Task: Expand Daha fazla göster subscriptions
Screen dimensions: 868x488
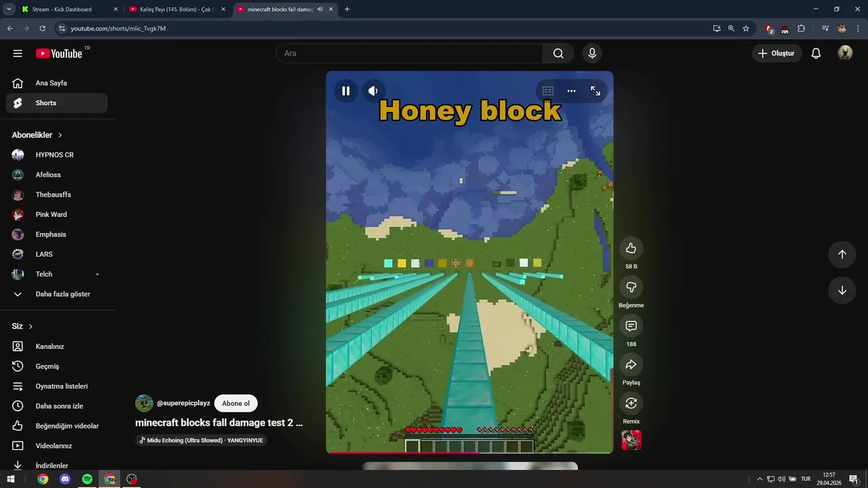Action: point(57,294)
